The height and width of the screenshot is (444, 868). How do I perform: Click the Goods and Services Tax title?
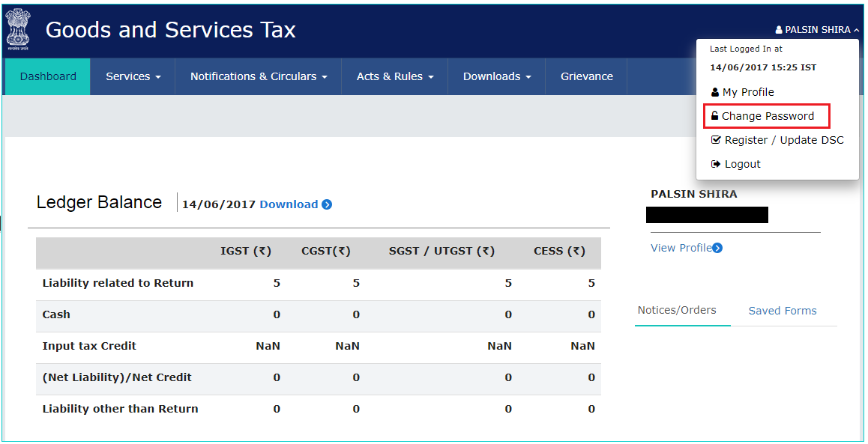coord(170,30)
